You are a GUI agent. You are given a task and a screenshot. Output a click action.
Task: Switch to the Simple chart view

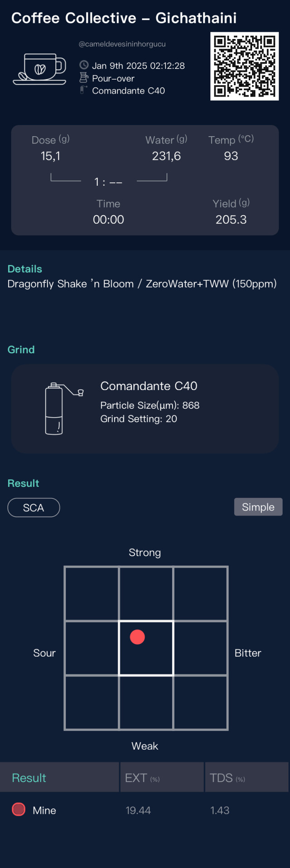258,507
